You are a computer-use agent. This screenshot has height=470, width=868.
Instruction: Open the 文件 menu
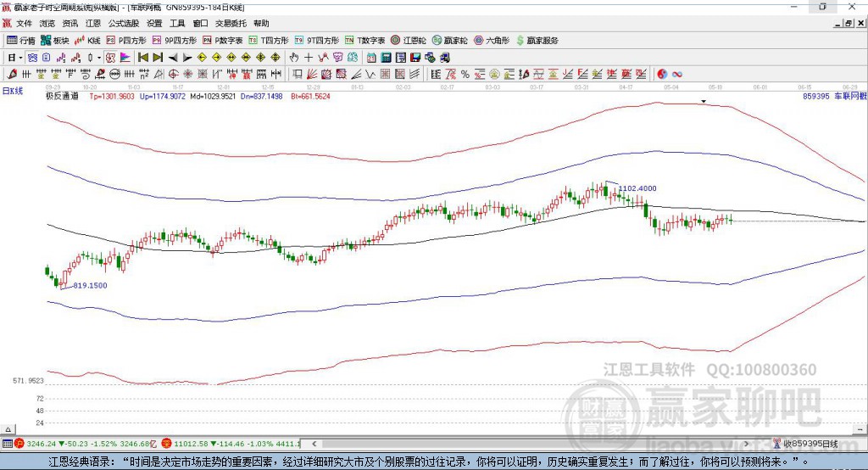[24, 23]
